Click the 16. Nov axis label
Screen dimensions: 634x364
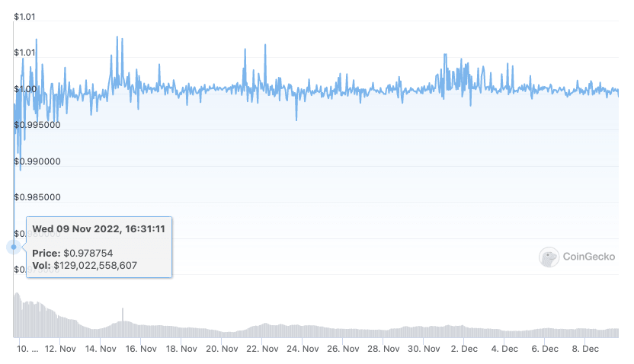coord(141,349)
